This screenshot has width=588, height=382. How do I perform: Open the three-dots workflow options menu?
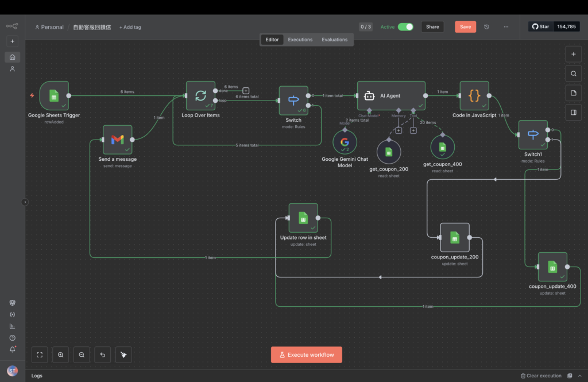click(x=506, y=27)
